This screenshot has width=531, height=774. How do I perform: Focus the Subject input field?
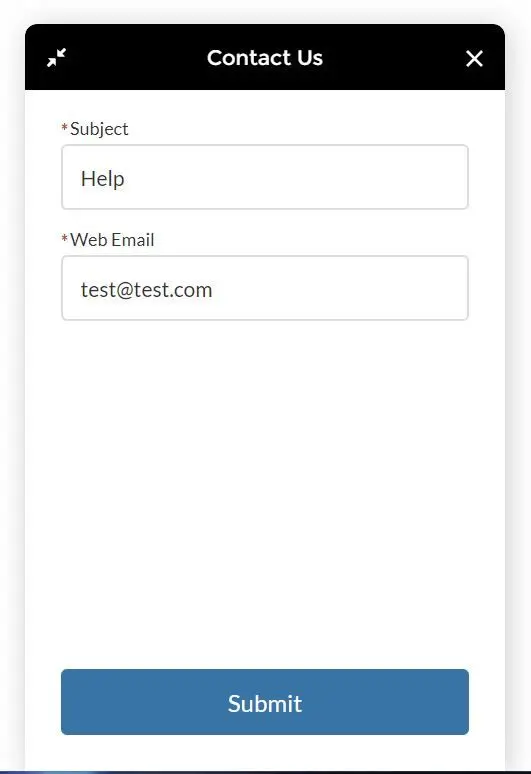tap(265, 177)
